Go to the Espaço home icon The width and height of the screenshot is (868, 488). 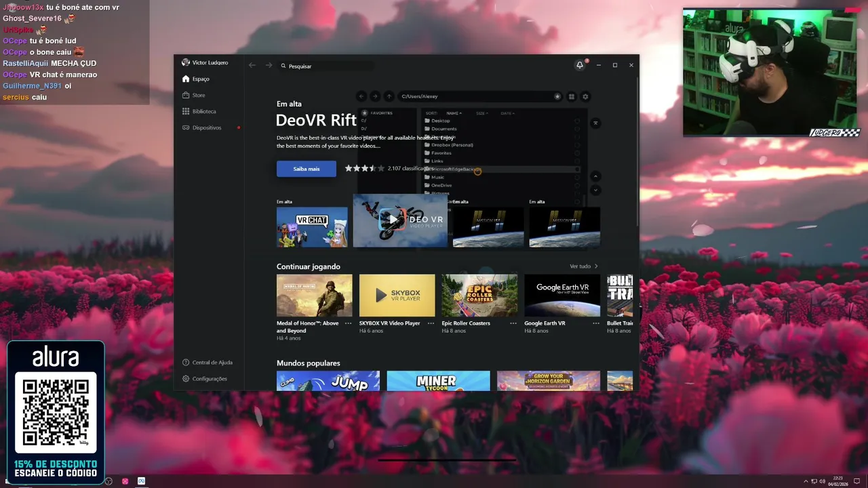pyautogui.click(x=186, y=79)
